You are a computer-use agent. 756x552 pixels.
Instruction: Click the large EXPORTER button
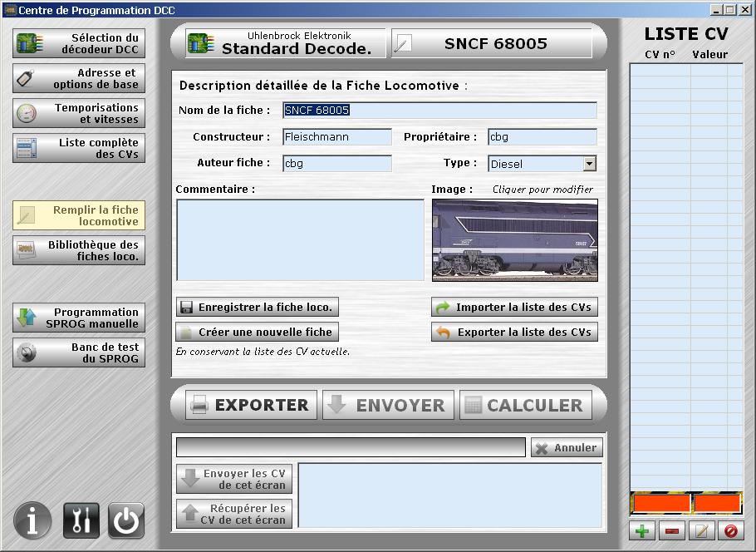coord(251,405)
